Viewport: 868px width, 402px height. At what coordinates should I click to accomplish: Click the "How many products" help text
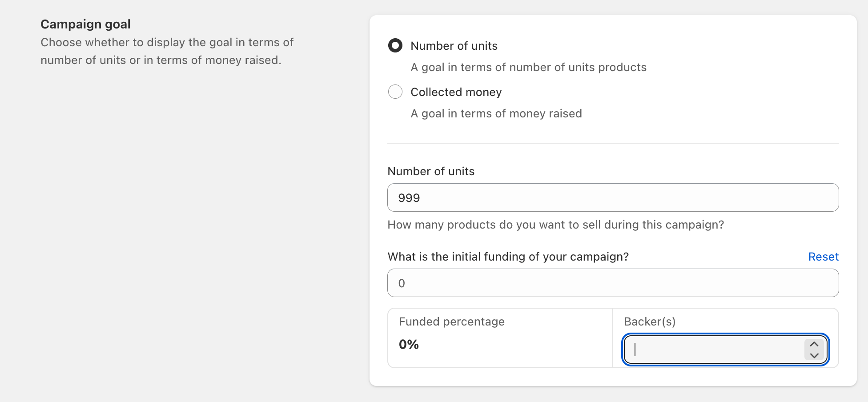[x=555, y=225]
